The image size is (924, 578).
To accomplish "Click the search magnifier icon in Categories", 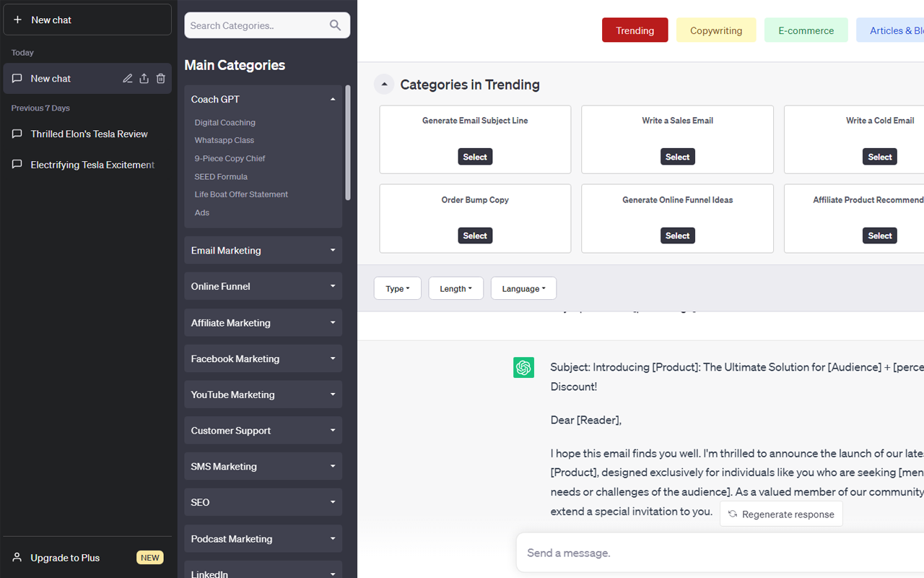I will (x=335, y=25).
